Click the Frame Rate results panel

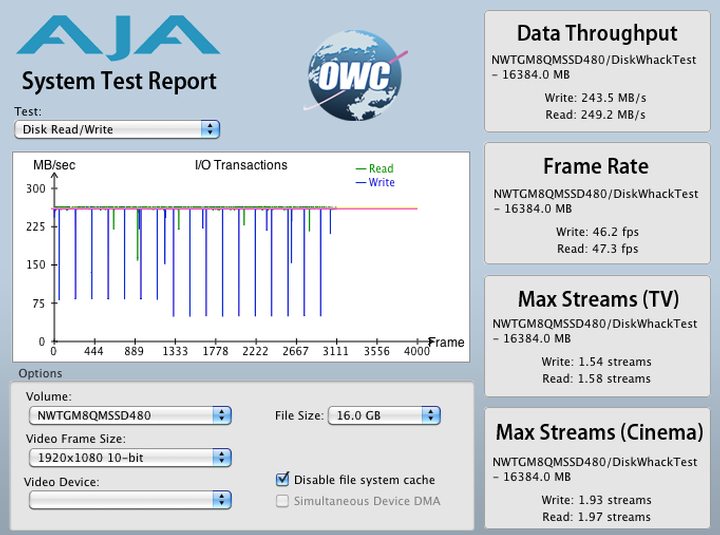(x=597, y=204)
